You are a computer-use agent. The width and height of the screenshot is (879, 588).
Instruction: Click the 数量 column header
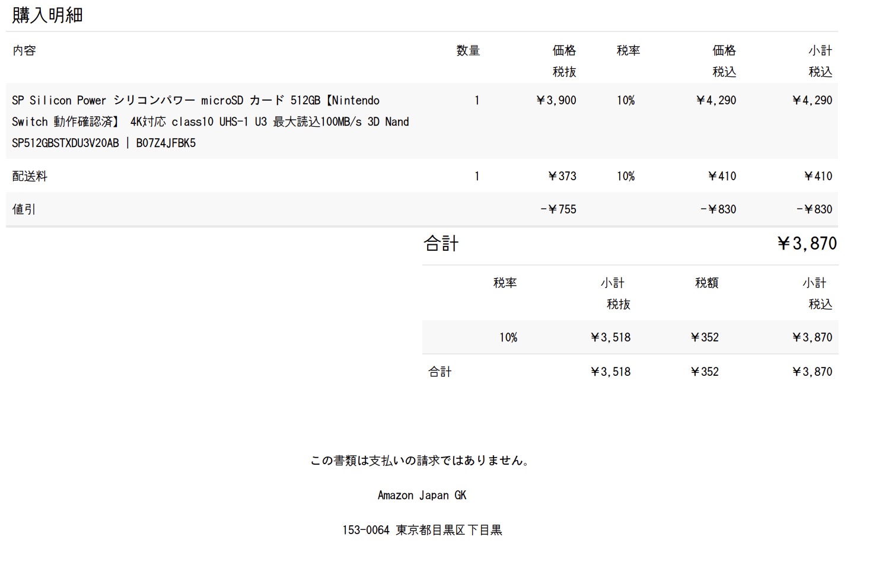tap(468, 50)
